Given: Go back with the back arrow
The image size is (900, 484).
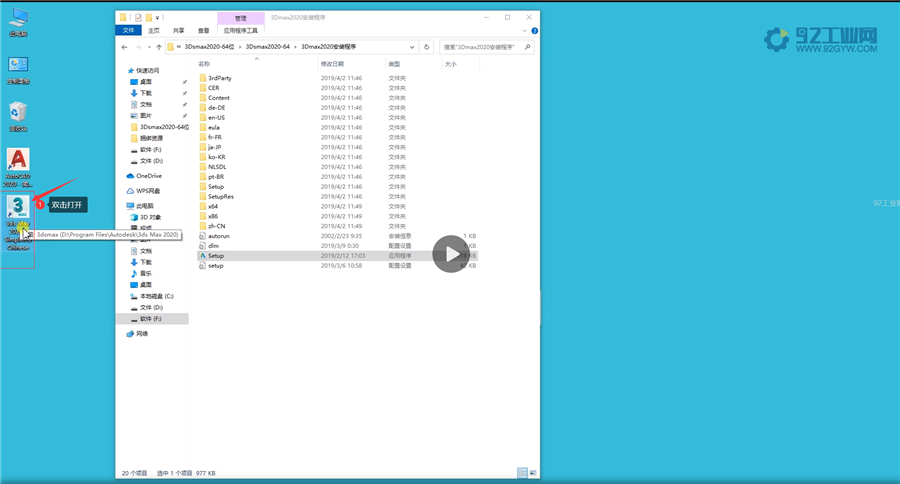Looking at the screenshot, I should tap(125, 47).
